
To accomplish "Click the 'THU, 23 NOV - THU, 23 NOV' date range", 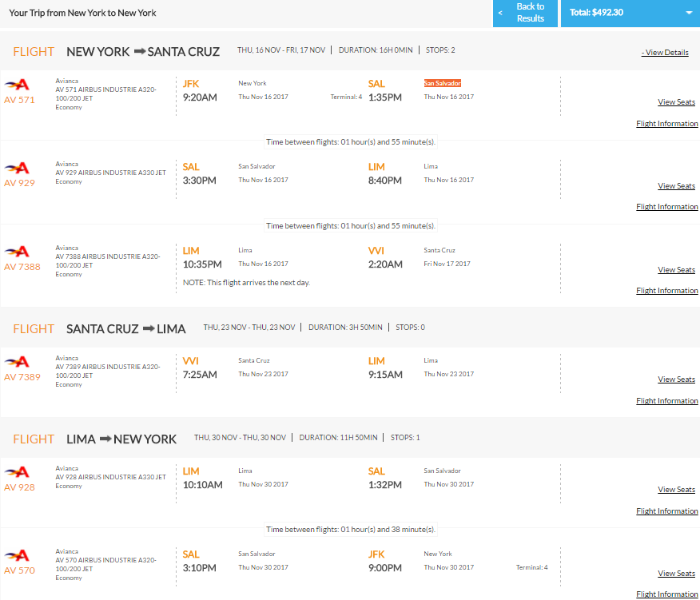I will click(x=249, y=328).
